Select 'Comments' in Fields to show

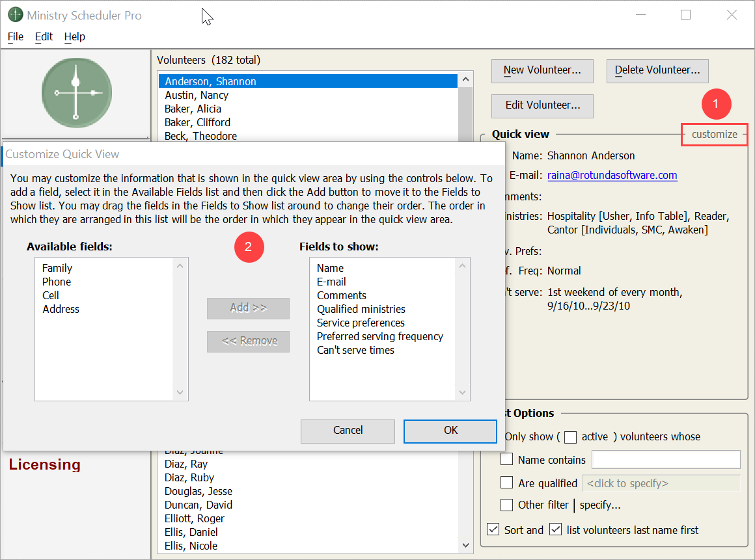coord(342,295)
